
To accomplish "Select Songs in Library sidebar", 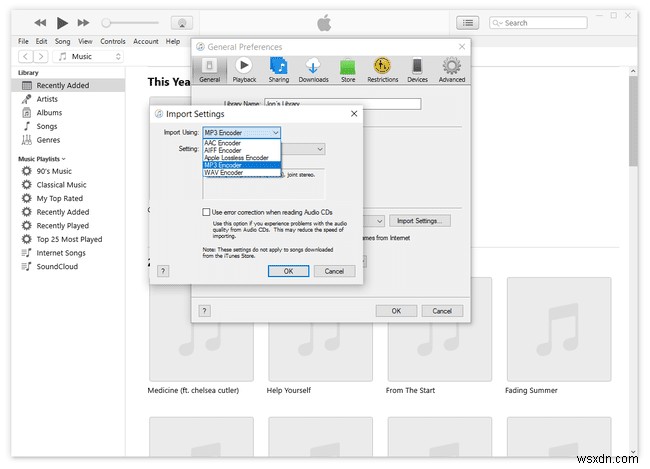I will 68,126.
